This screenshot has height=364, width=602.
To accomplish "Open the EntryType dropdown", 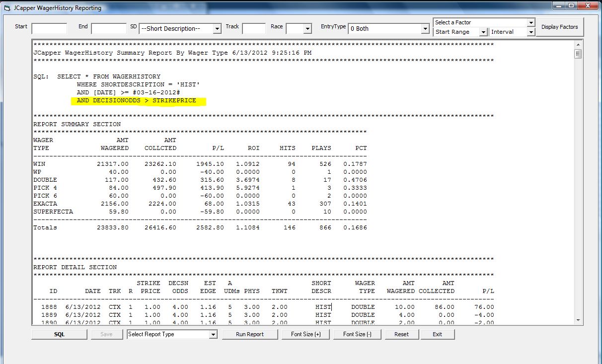I will click(425, 29).
